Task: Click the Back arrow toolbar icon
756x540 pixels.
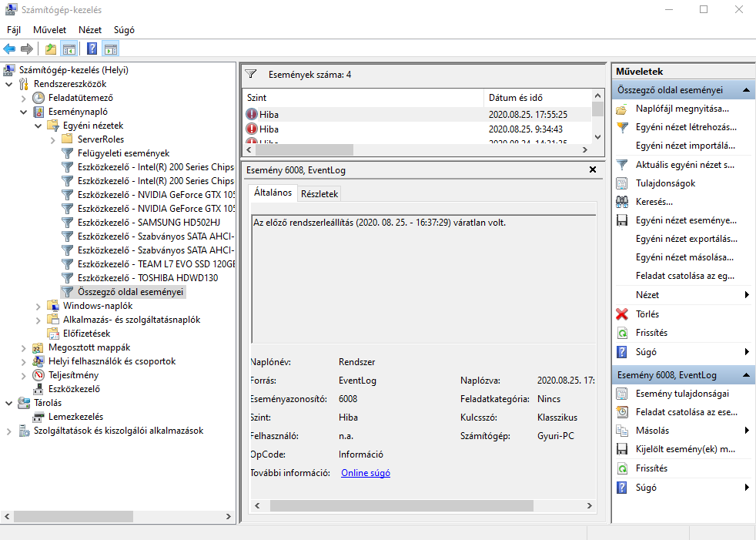Action: (x=9, y=49)
